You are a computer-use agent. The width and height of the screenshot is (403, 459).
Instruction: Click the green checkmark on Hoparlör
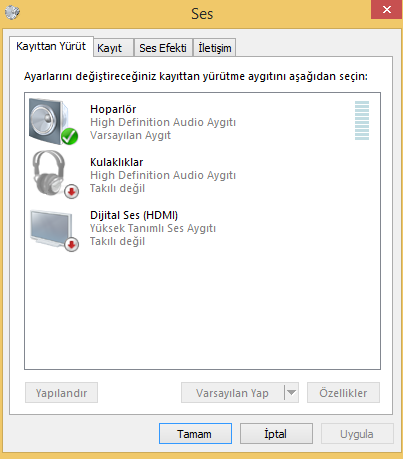70,136
